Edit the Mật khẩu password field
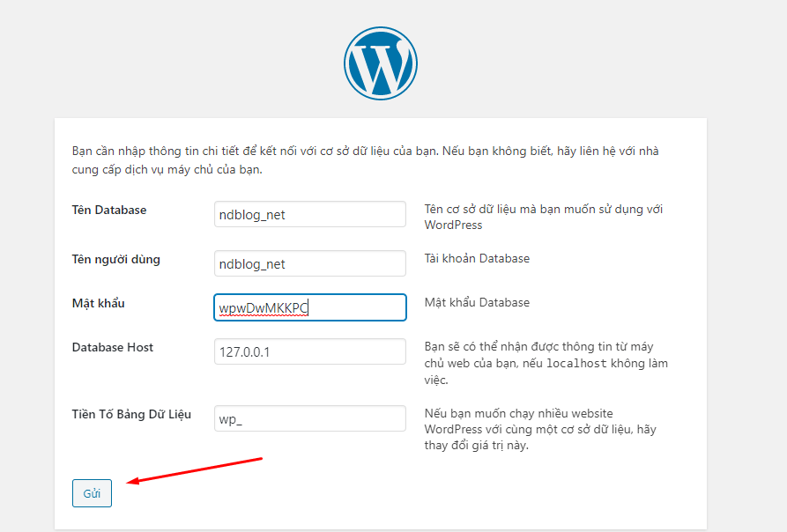This screenshot has width=787, height=532. click(x=309, y=307)
